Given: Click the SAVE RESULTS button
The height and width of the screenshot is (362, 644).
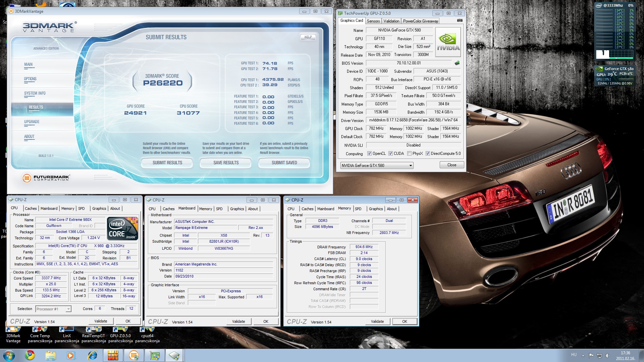Looking at the screenshot, I should pos(226,163).
